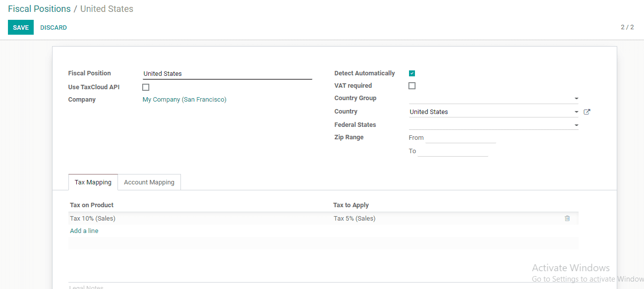Expand the Country Group dropdown
This screenshot has height=289, width=644.
[577, 99]
